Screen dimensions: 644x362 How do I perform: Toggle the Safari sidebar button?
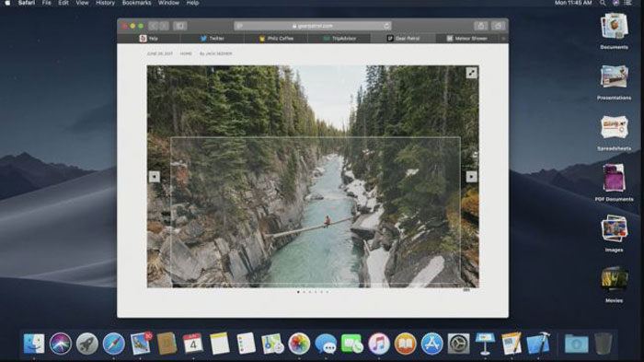180,26
